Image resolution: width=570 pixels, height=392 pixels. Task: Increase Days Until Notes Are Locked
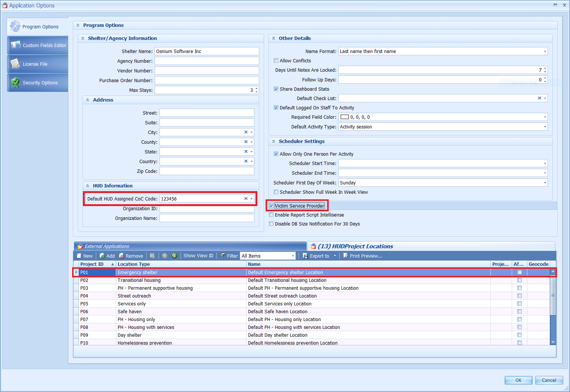tap(545, 68)
